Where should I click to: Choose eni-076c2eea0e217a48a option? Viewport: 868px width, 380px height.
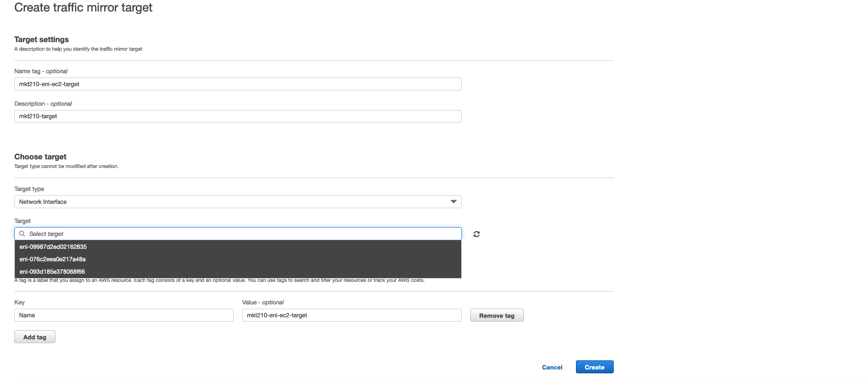click(238, 259)
